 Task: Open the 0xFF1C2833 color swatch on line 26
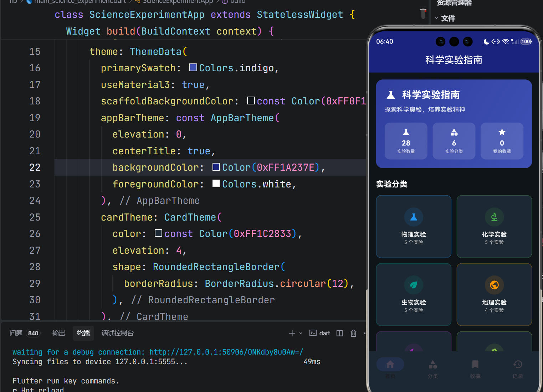click(159, 233)
